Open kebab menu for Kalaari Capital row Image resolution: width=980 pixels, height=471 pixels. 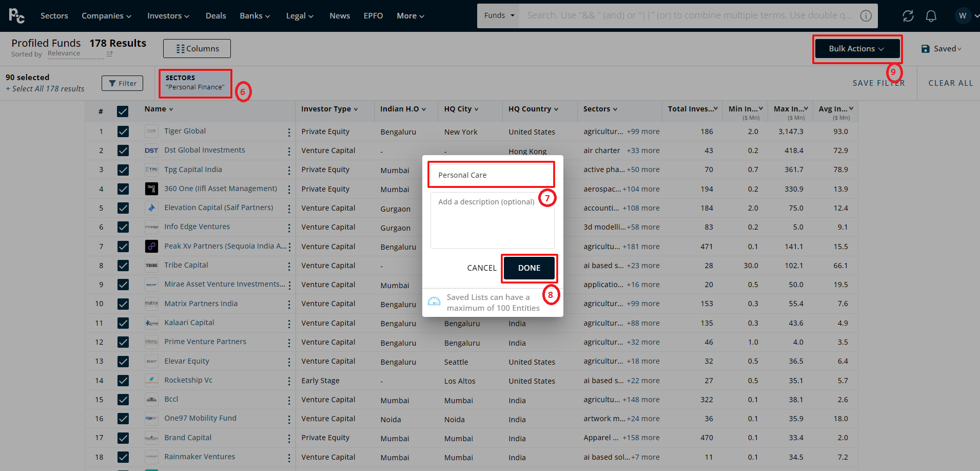[x=289, y=324]
